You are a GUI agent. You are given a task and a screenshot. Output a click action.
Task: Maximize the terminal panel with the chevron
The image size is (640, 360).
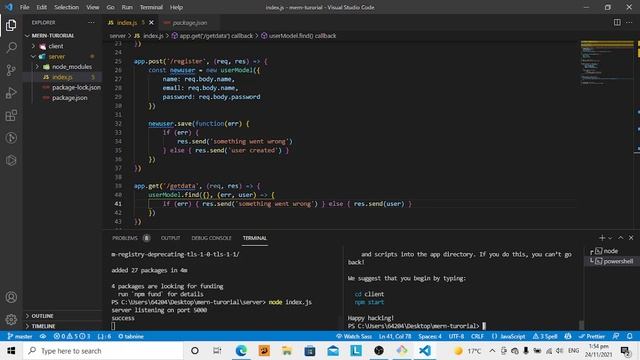click(x=620, y=238)
